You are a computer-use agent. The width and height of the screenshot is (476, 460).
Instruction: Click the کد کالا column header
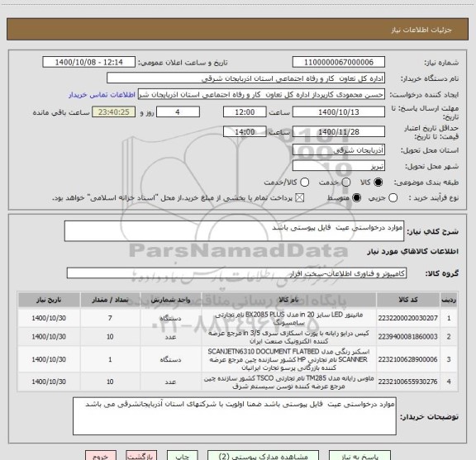click(x=408, y=300)
